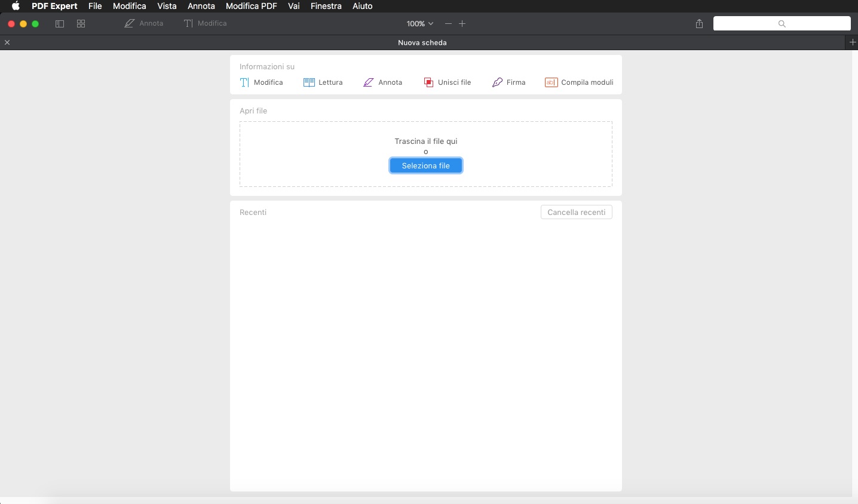Add a new tab with plus icon

coord(853,42)
